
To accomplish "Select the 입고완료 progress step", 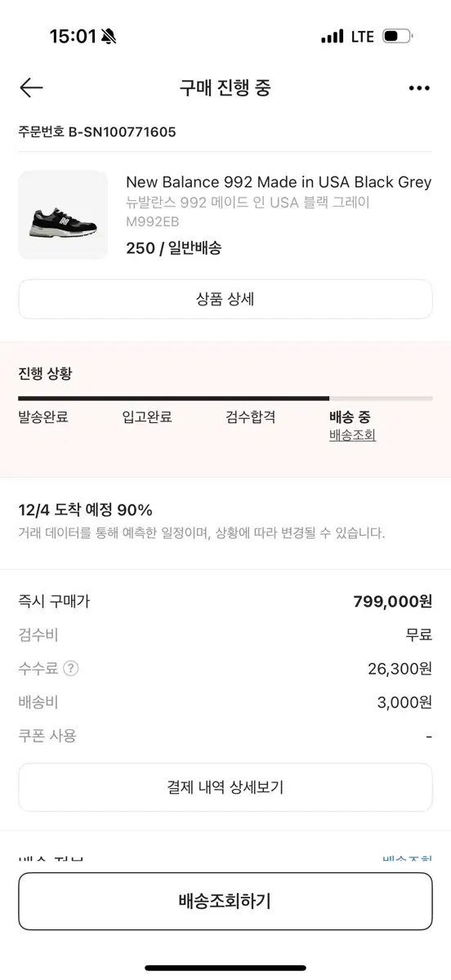I will click(x=147, y=417).
